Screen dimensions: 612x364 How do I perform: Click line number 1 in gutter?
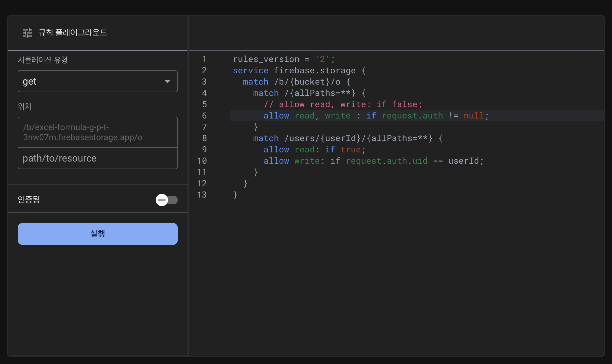click(x=204, y=59)
